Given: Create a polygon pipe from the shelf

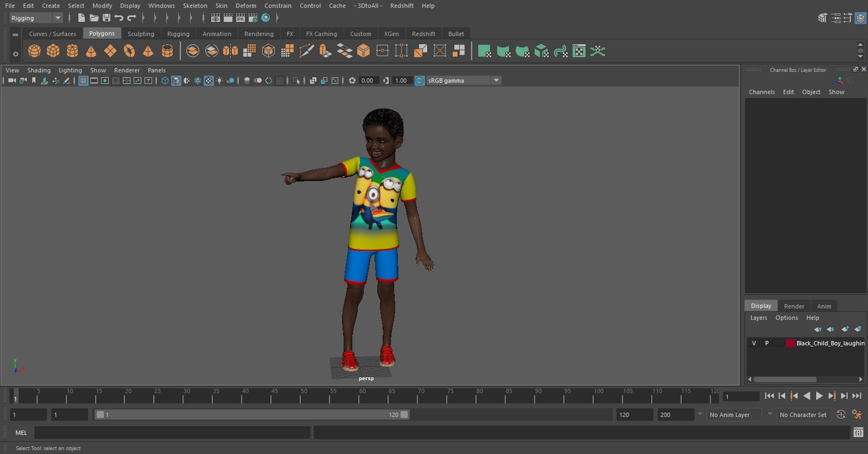Looking at the screenshot, I should click(x=167, y=51).
